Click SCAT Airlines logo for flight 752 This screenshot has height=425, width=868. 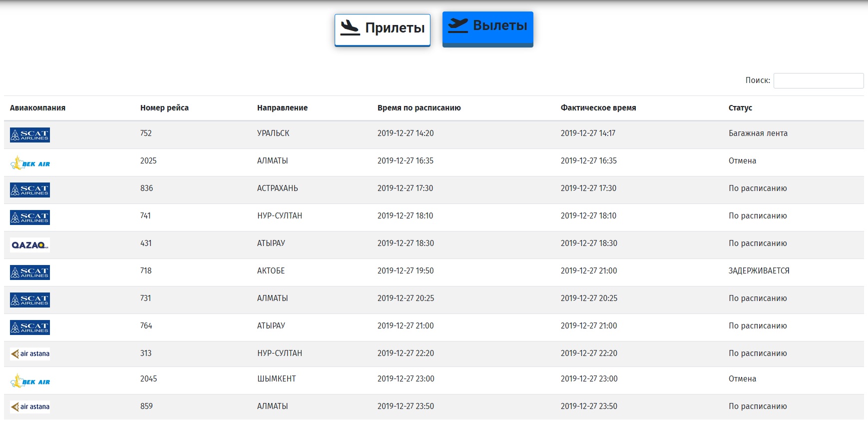coord(30,135)
